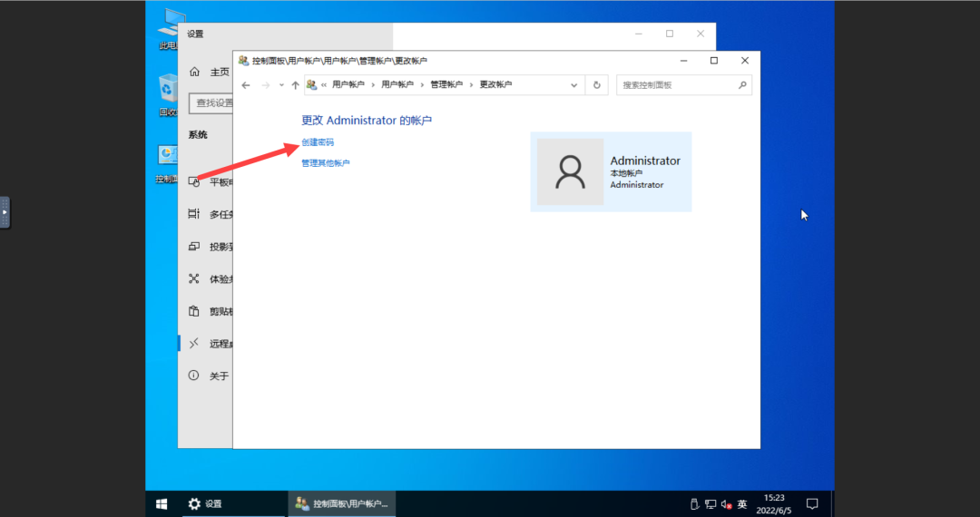Click the back arrow in Control Panel

click(x=246, y=85)
